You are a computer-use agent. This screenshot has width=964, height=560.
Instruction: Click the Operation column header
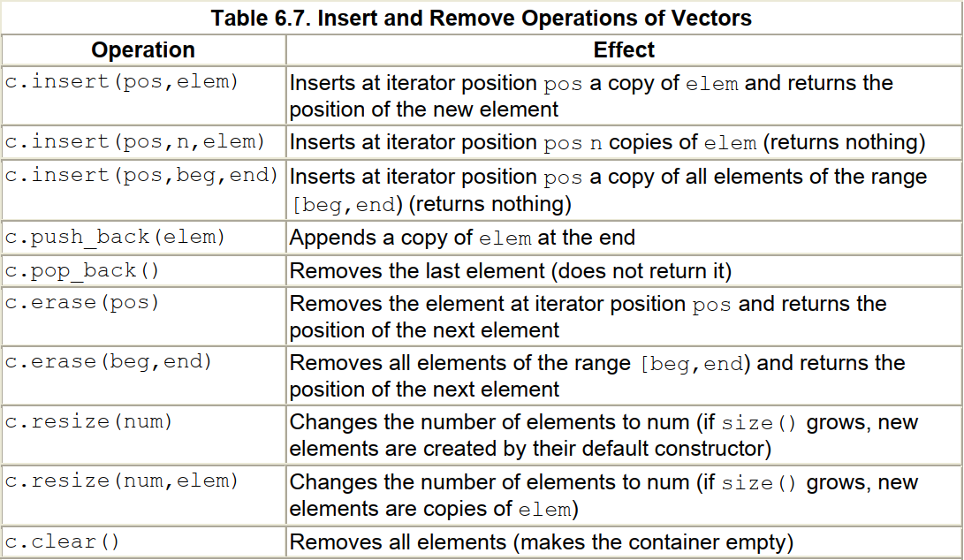coord(143,49)
